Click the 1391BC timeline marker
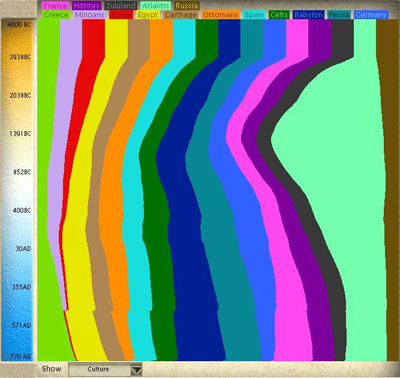This screenshot has height=378, width=400. coord(20,134)
